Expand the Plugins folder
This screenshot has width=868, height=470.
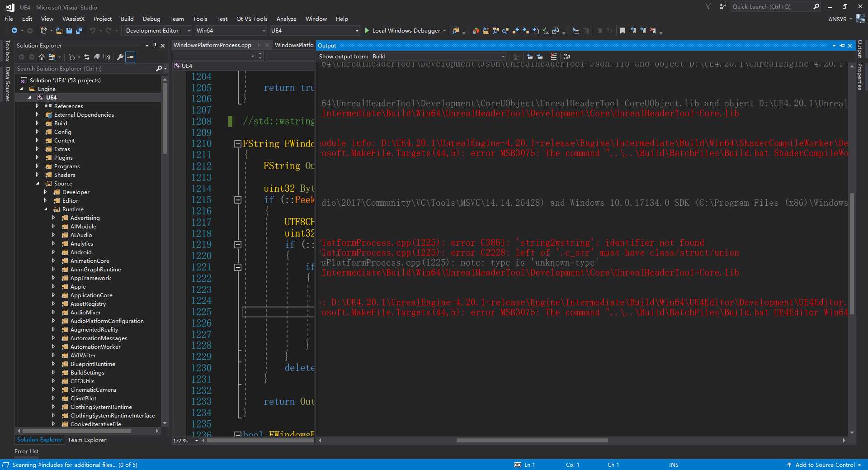[x=38, y=157]
